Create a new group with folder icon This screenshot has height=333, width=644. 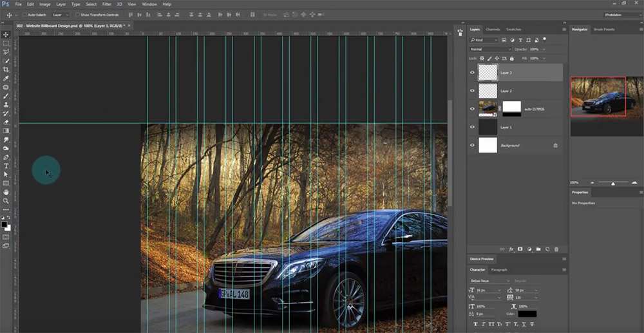(538, 249)
